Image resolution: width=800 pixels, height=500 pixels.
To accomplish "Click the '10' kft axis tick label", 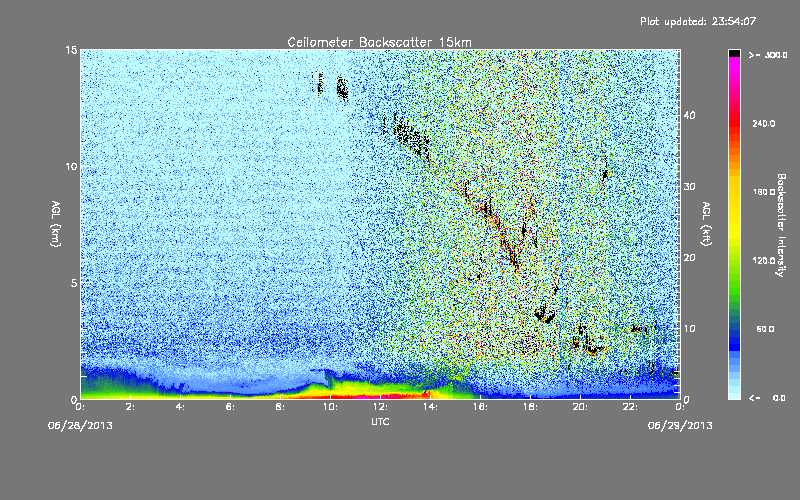I will [690, 329].
